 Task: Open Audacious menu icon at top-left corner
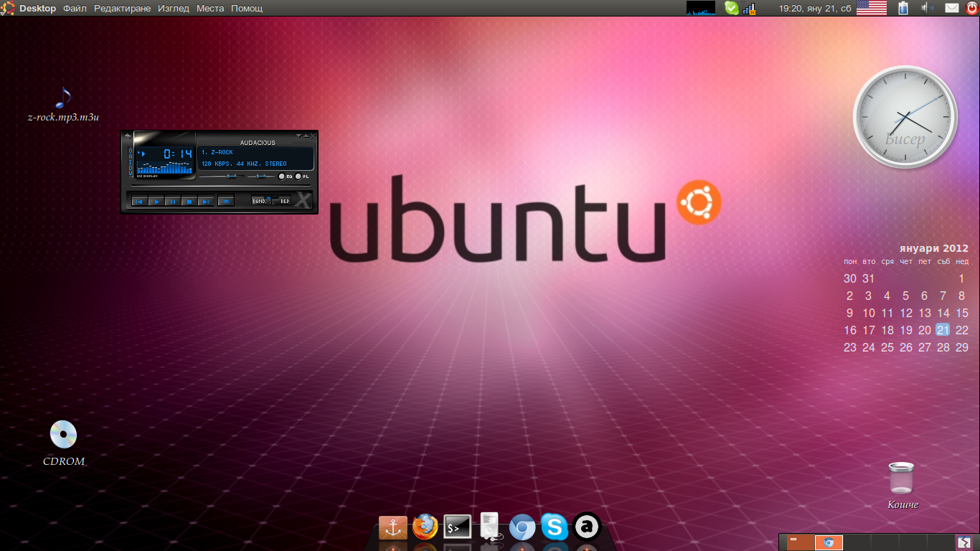coord(128,135)
